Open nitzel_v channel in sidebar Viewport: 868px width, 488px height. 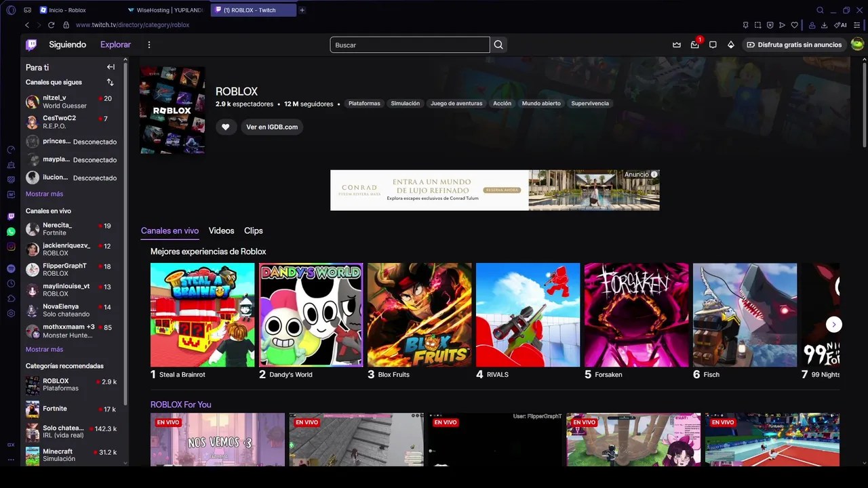click(x=71, y=102)
